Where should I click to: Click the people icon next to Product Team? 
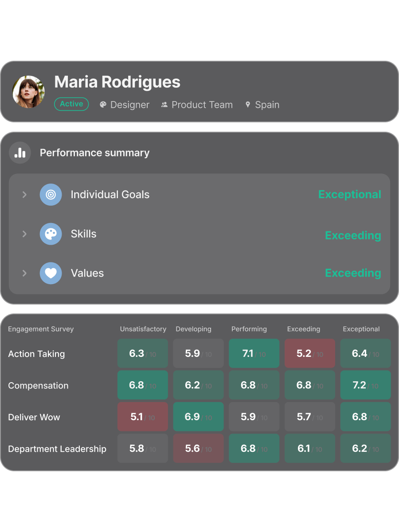tap(164, 105)
